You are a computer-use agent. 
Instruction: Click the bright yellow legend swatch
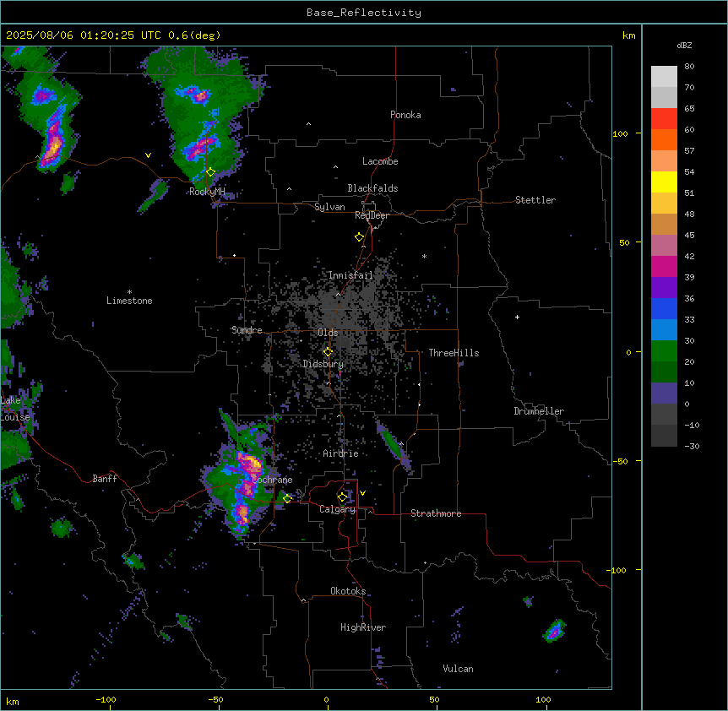(x=664, y=182)
